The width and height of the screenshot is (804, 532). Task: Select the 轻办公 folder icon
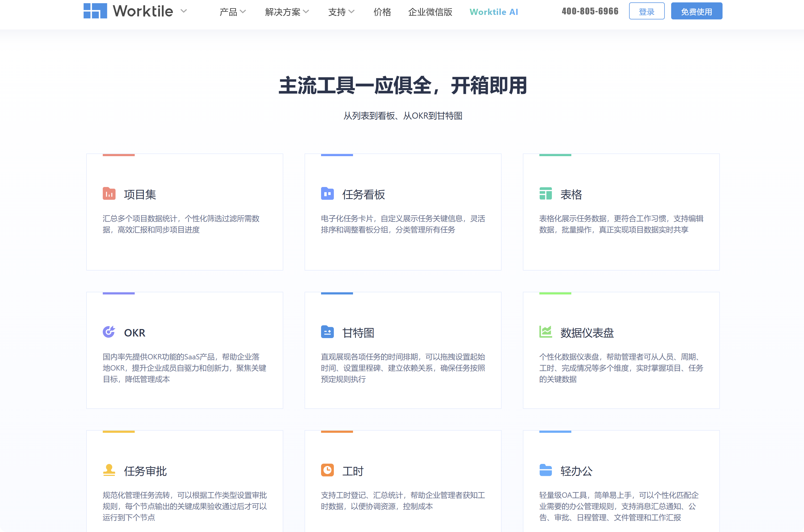pyautogui.click(x=546, y=470)
